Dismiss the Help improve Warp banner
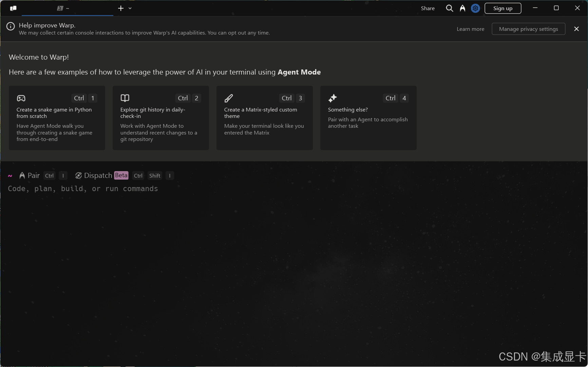This screenshot has width=588, height=367. pyautogui.click(x=576, y=29)
